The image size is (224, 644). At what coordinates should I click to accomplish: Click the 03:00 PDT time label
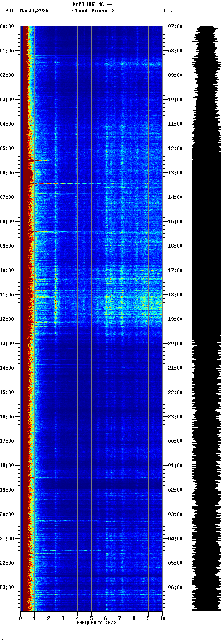pyautogui.click(x=7, y=100)
